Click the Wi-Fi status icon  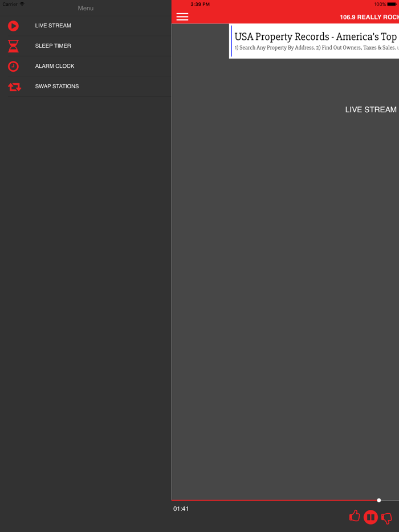click(x=22, y=4)
